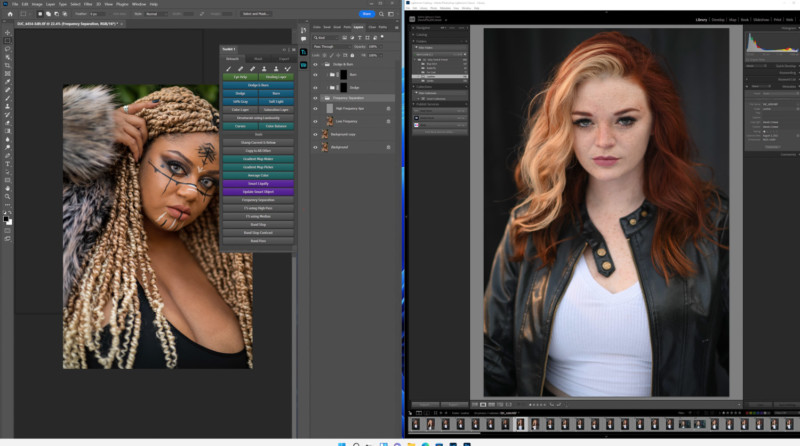Click the Smart Liquify purple button
Image resolution: width=800 pixels, height=446 pixels.
258,184
